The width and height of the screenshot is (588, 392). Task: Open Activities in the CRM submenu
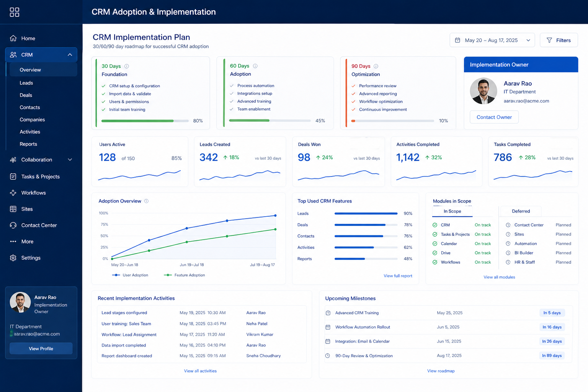pyautogui.click(x=30, y=132)
